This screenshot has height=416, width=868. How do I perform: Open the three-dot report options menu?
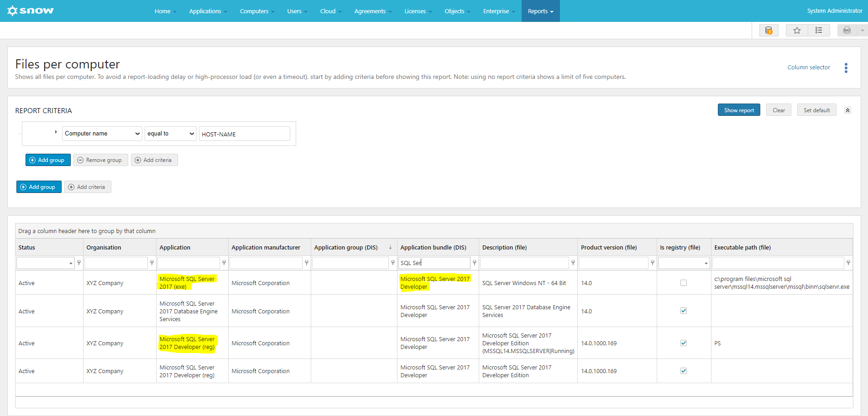846,68
